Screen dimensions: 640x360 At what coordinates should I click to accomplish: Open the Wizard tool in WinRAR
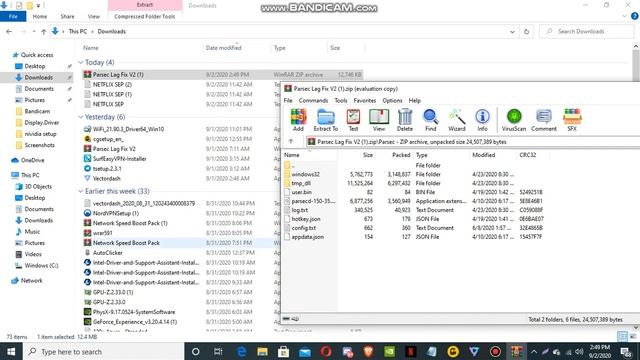pyautogui.click(x=457, y=120)
